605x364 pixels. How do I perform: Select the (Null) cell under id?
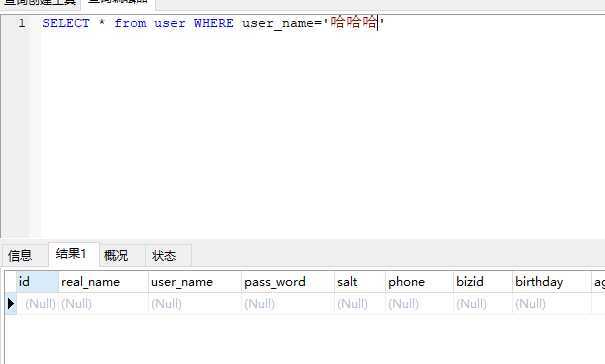point(37,304)
